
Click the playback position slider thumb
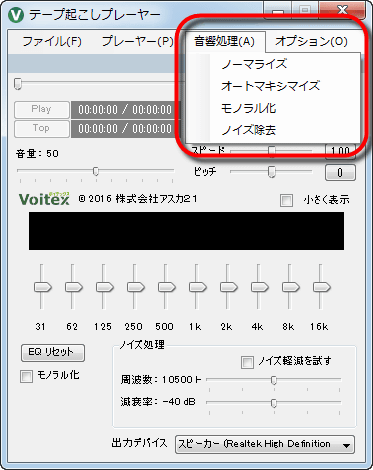click(18, 84)
